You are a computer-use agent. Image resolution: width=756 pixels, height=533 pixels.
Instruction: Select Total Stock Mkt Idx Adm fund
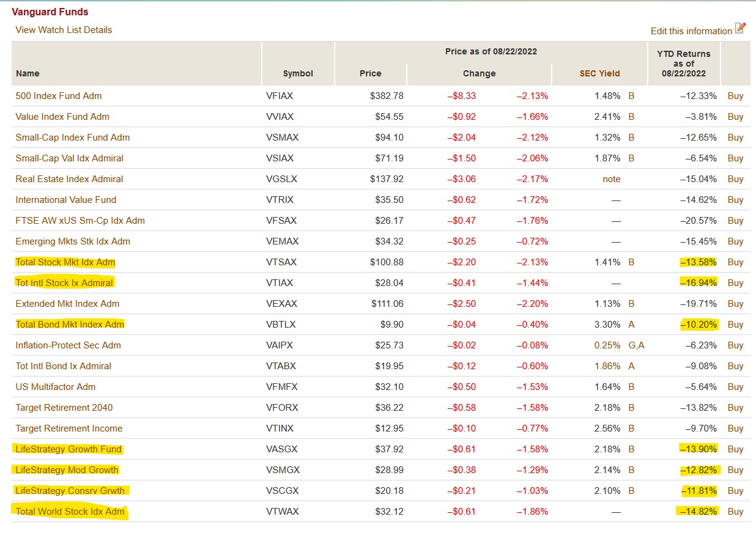pyautogui.click(x=65, y=262)
